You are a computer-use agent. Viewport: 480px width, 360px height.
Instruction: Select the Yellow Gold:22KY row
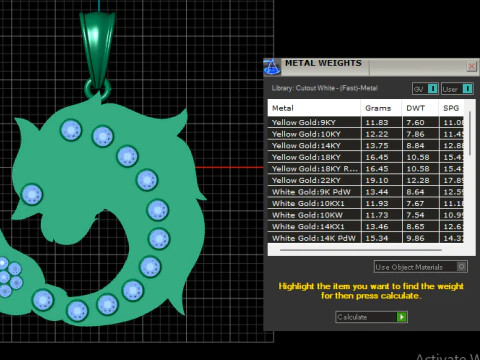[x=366, y=180]
